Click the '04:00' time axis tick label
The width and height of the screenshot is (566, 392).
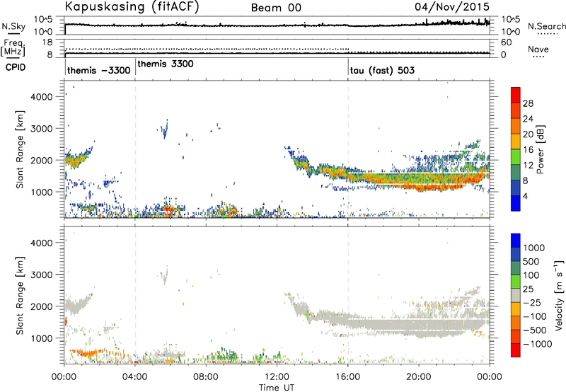[135, 377]
